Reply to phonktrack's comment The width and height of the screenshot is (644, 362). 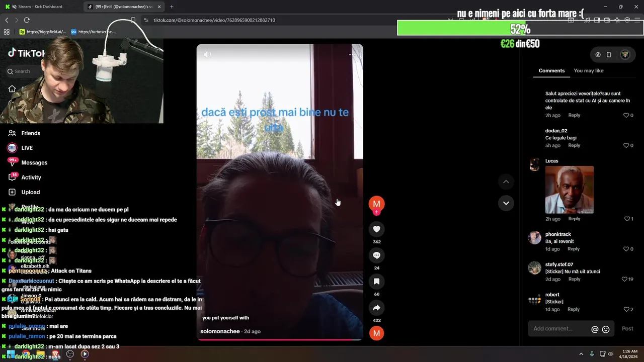point(574,249)
